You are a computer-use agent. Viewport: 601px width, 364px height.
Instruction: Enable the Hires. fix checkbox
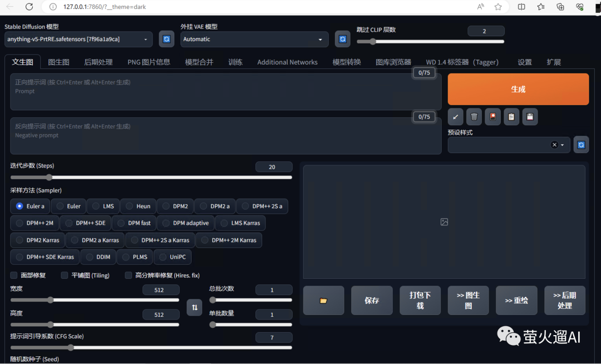coord(129,276)
